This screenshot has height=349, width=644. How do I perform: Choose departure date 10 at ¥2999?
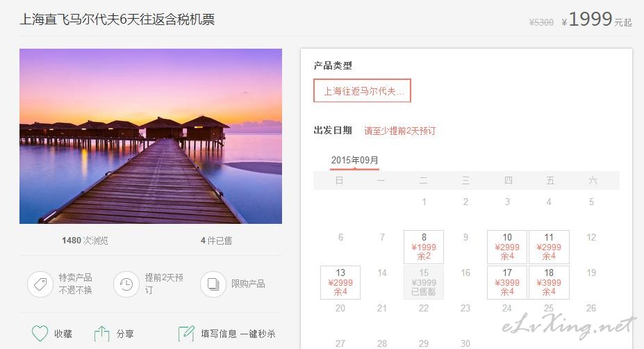click(507, 247)
